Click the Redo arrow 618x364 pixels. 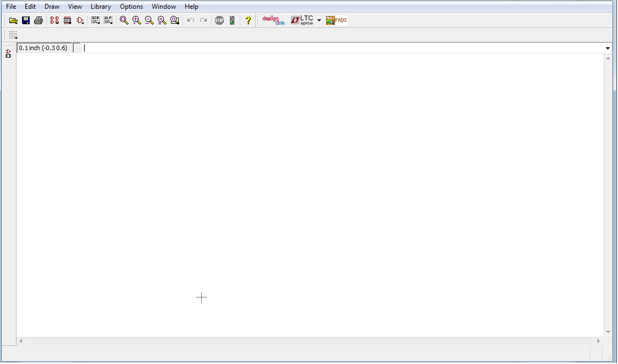pyautogui.click(x=203, y=20)
